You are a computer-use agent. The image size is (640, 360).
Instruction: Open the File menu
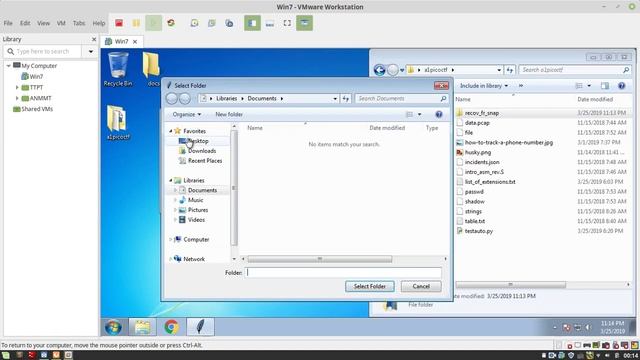[x=8, y=23]
